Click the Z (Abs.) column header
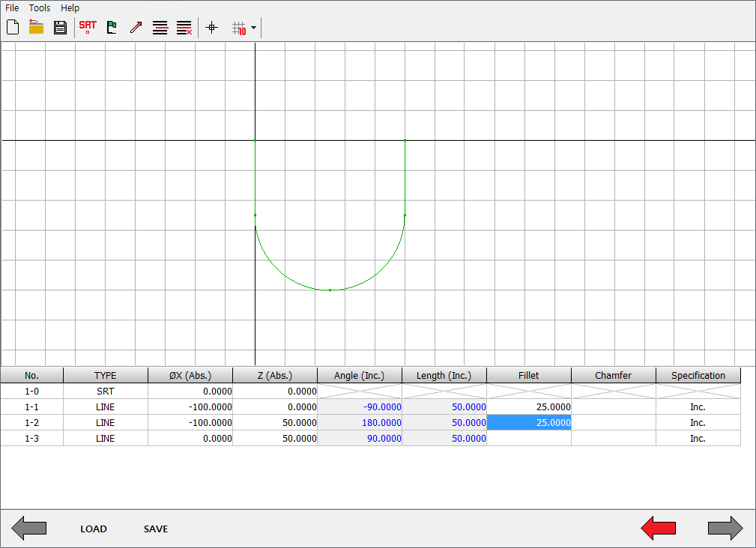Image resolution: width=756 pixels, height=548 pixels. (275, 376)
